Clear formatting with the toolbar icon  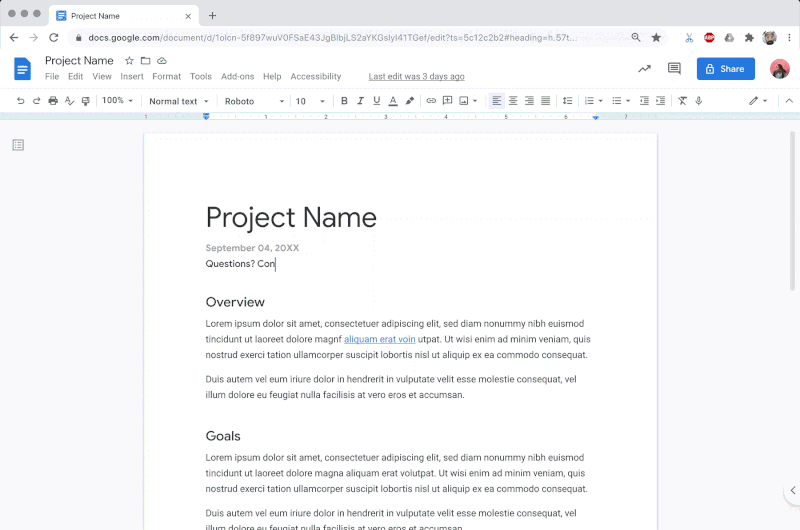(x=683, y=101)
